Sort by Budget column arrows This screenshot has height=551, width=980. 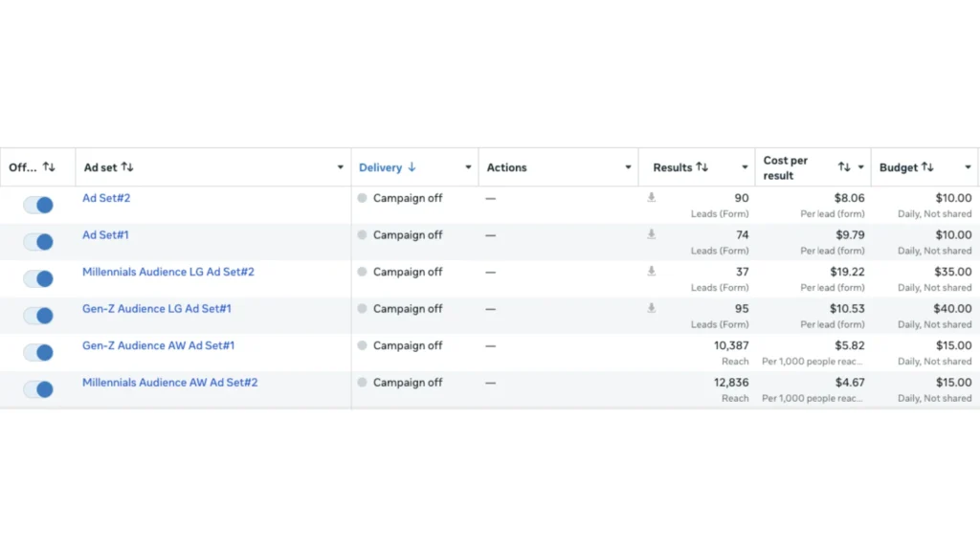click(927, 166)
